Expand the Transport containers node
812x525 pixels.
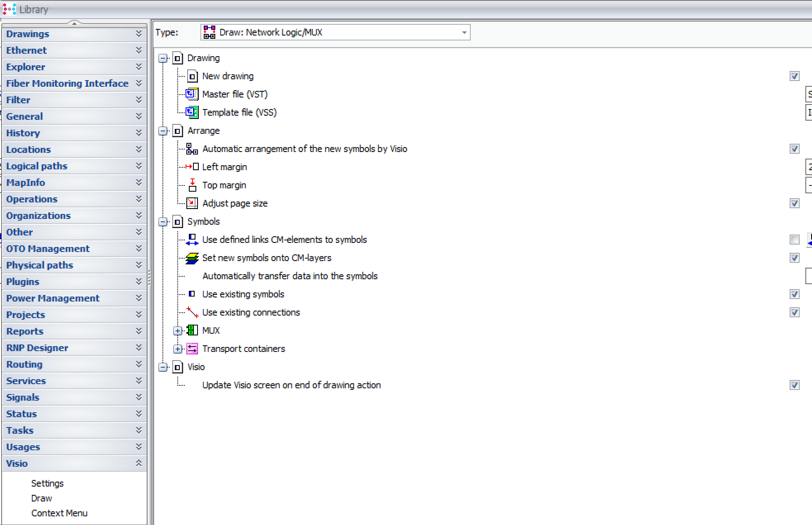click(178, 349)
